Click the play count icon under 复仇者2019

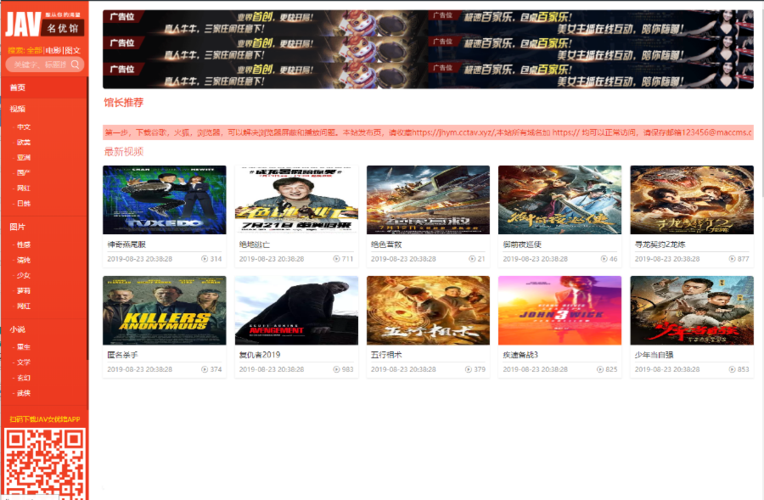coord(337,370)
